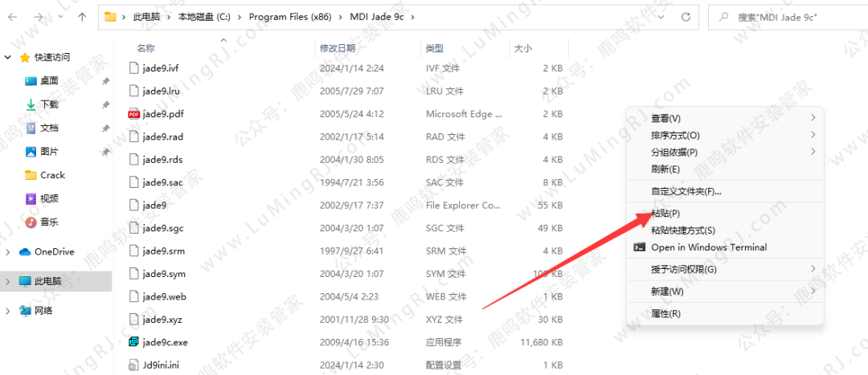Click the pin icon next to 文档

pyautogui.click(x=105, y=128)
